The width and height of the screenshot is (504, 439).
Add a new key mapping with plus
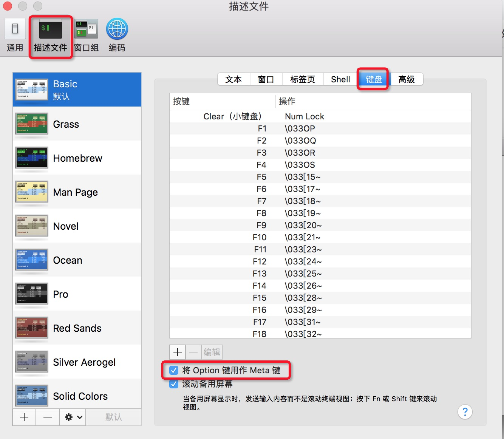pyautogui.click(x=178, y=352)
